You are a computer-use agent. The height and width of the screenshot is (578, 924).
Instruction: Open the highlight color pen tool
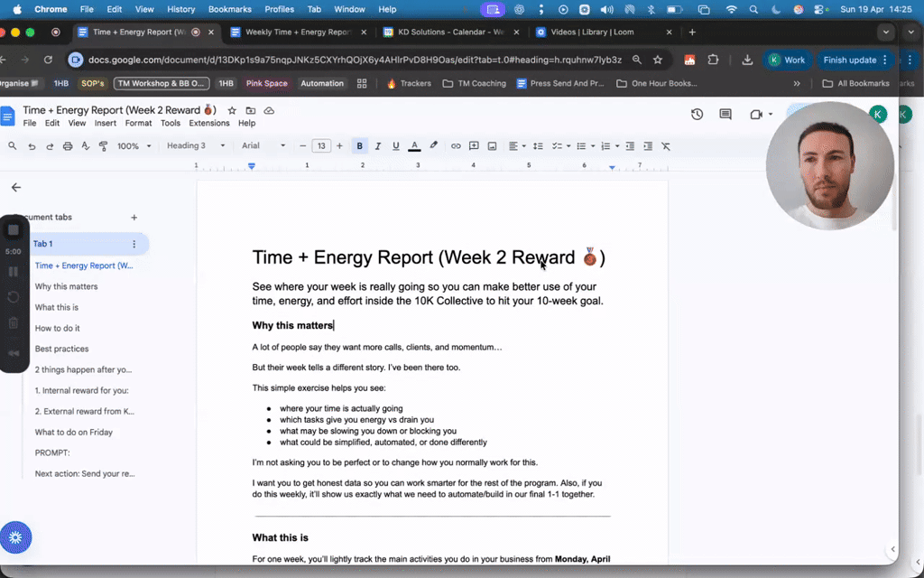click(x=434, y=145)
